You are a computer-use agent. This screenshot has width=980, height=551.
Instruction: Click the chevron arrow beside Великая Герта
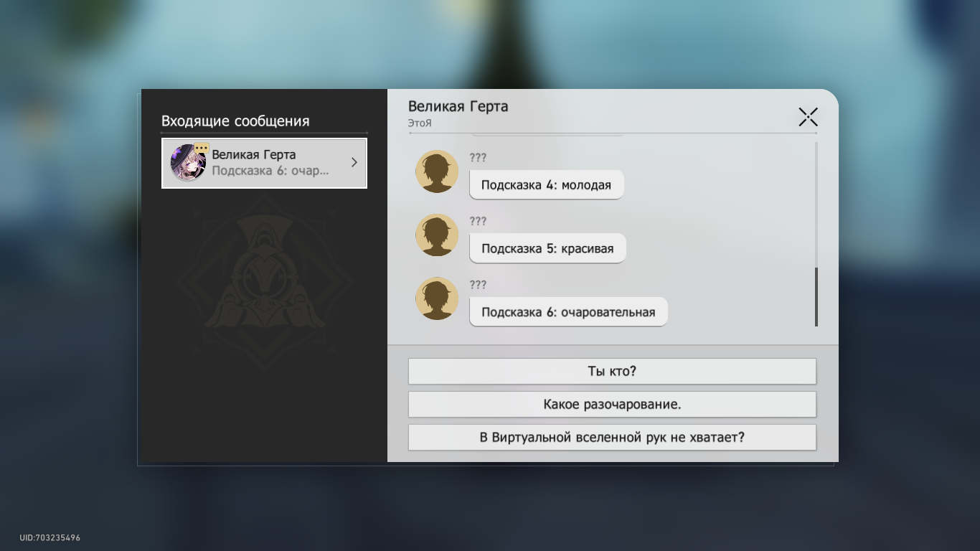point(354,163)
